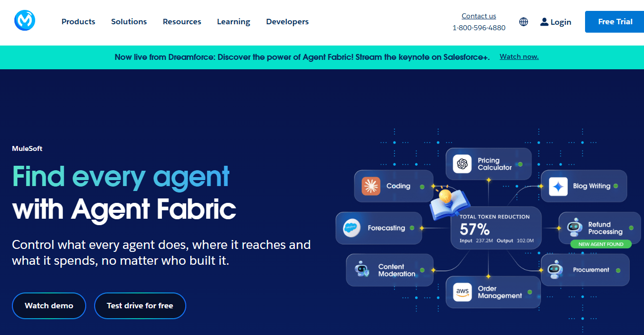Open the Solutions menu
The height and width of the screenshot is (335, 644).
click(x=129, y=22)
